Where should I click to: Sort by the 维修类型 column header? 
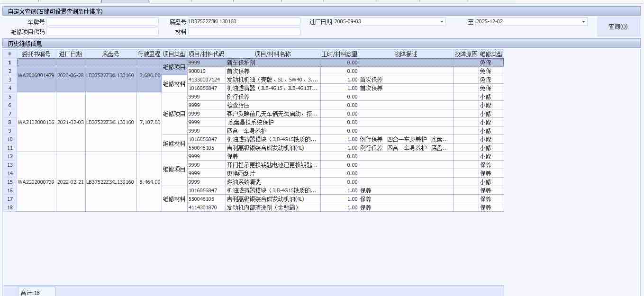491,54
